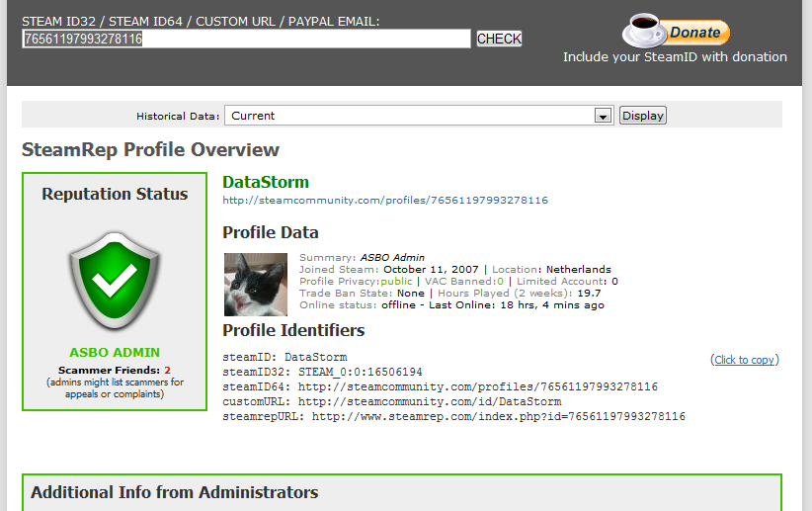The width and height of the screenshot is (812, 511).
Task: Click the Scammer Friends count 2
Action: pyautogui.click(x=167, y=370)
